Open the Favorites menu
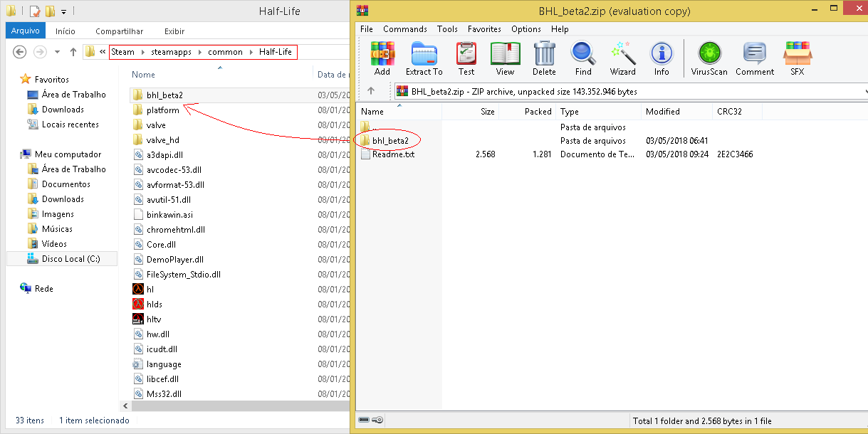This screenshot has height=434, width=868. (484, 29)
